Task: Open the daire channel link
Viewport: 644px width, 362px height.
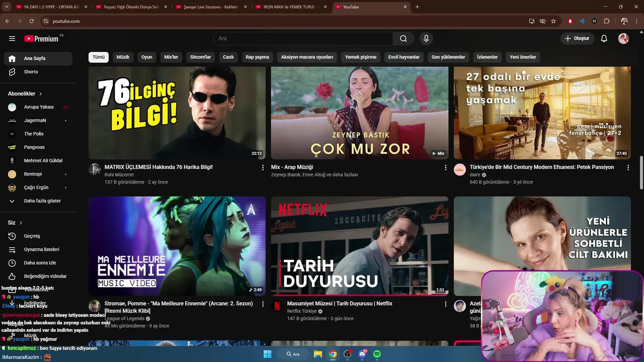Action: (x=475, y=175)
